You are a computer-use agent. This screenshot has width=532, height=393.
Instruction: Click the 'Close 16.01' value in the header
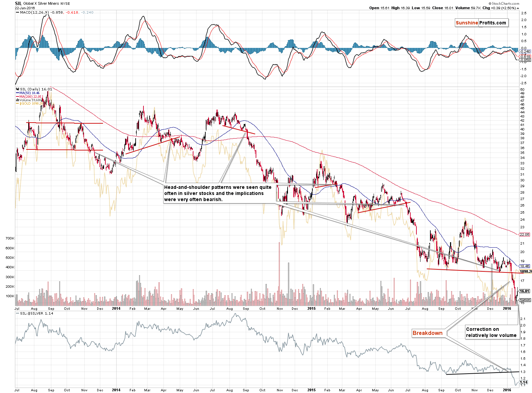click(443, 8)
